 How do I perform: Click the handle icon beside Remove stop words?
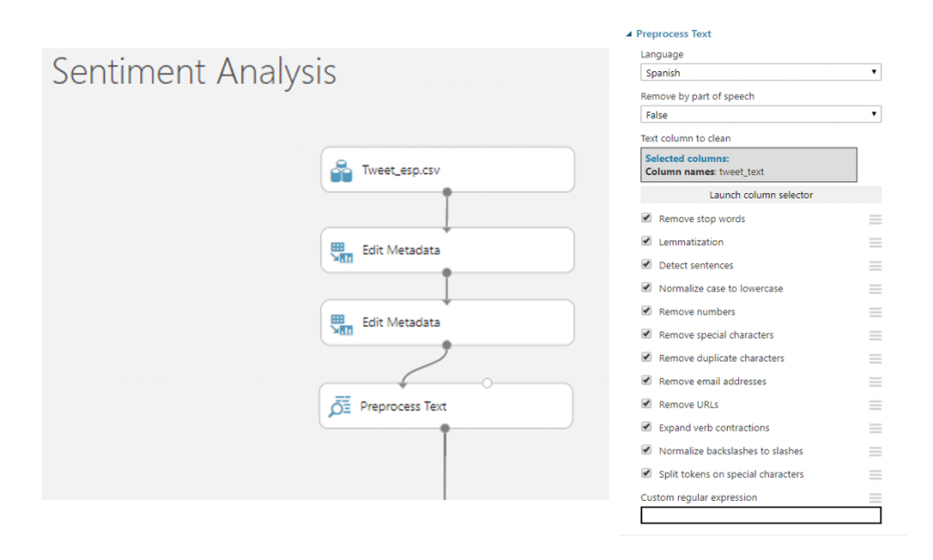point(876,219)
